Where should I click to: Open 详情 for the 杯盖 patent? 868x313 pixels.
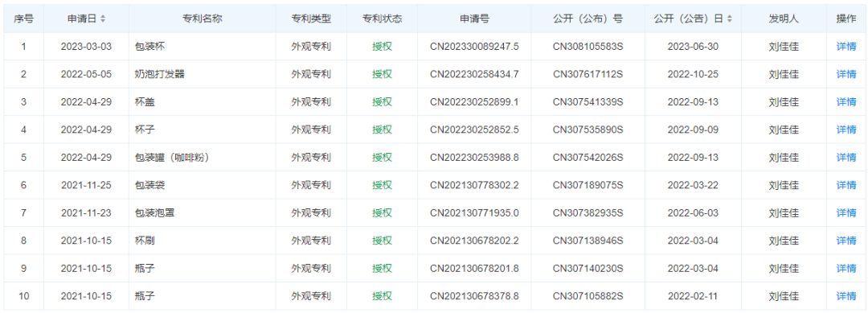845,102
